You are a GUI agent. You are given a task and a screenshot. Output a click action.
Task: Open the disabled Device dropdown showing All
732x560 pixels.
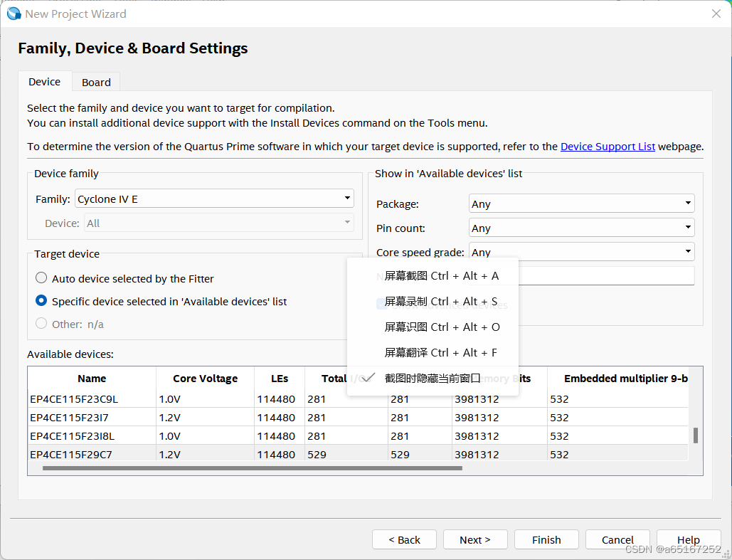click(x=219, y=223)
